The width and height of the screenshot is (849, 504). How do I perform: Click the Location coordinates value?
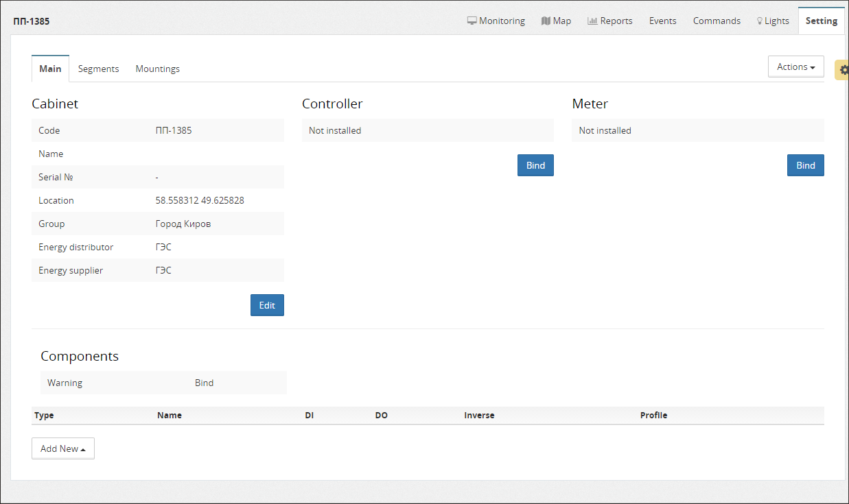pyautogui.click(x=200, y=200)
